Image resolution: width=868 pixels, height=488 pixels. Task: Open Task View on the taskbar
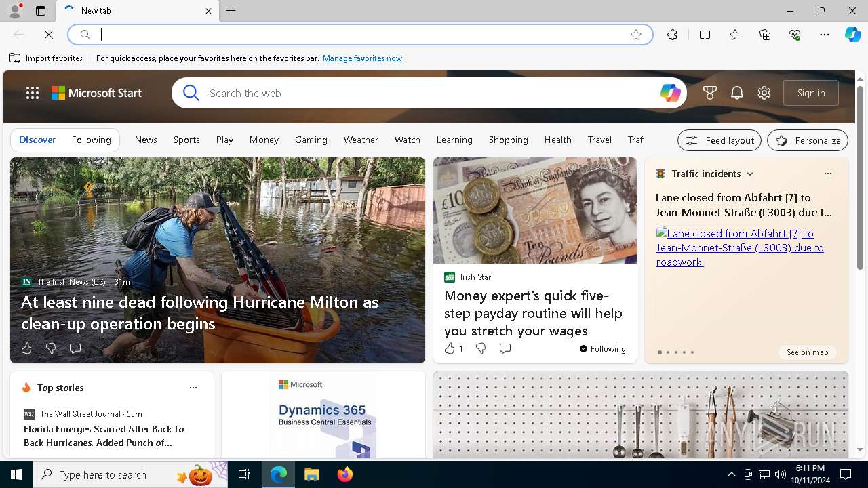pyautogui.click(x=244, y=474)
